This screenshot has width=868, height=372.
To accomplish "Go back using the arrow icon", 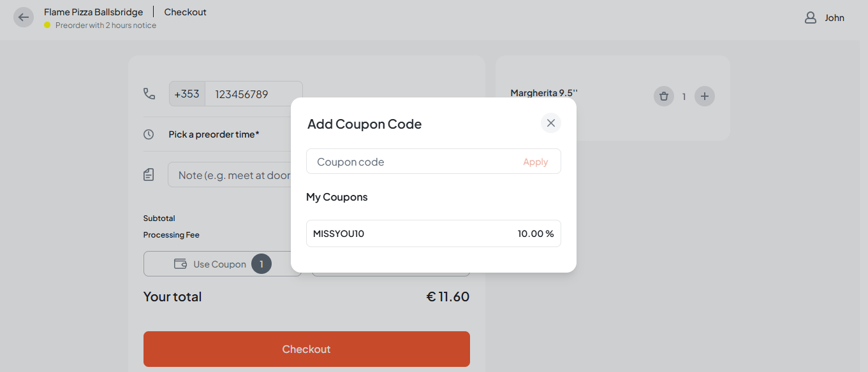I will [24, 17].
